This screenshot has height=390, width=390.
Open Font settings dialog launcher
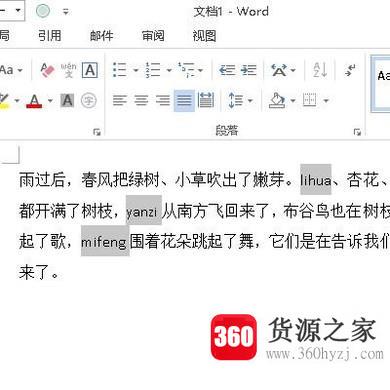[97, 132]
